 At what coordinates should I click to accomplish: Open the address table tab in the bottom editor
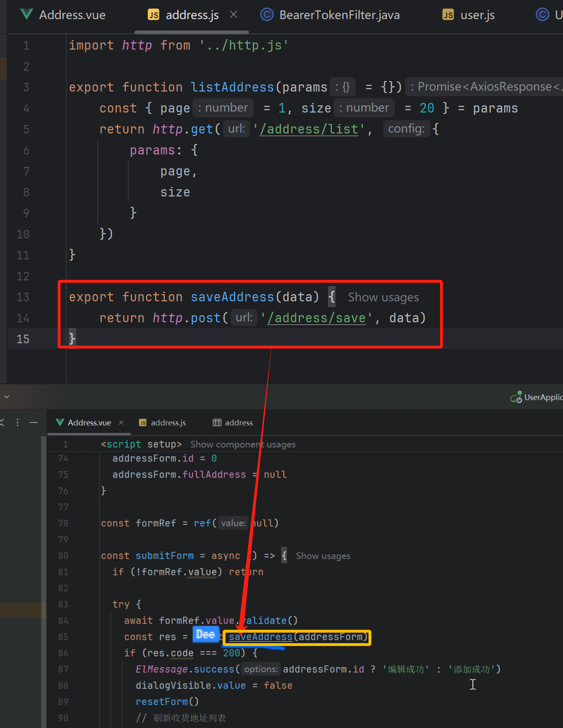(x=233, y=422)
